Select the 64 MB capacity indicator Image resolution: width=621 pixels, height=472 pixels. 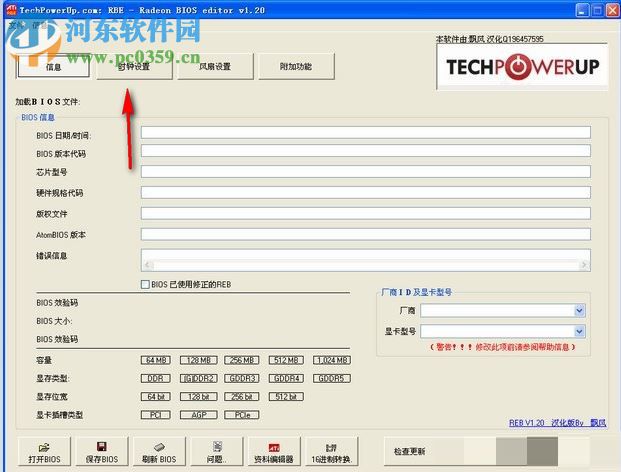(x=156, y=360)
